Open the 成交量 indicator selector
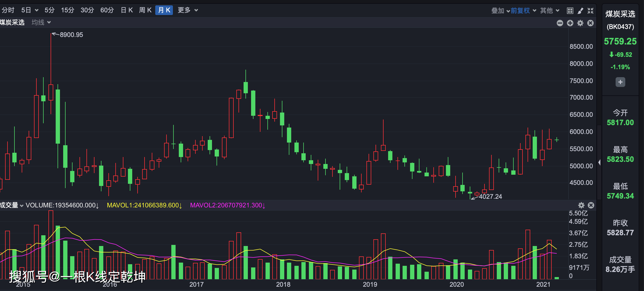Screen dimensions: 644x291 (12, 205)
